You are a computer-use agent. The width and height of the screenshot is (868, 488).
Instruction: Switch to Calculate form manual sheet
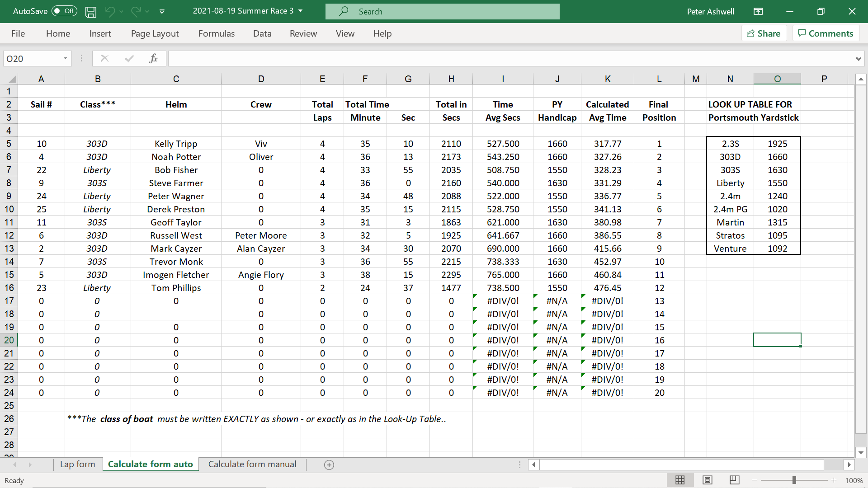tap(252, 465)
